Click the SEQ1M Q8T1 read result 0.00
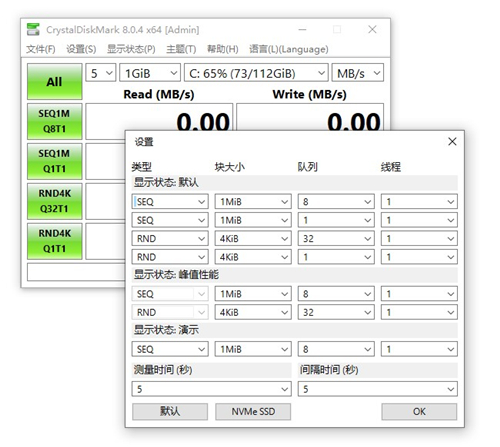The height and width of the screenshot is (447, 500). [x=159, y=117]
